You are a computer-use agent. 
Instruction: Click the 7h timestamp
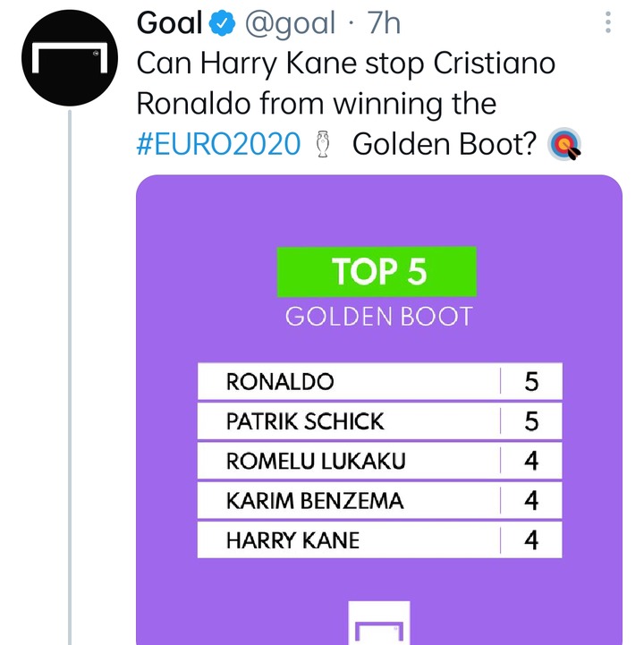point(384,23)
